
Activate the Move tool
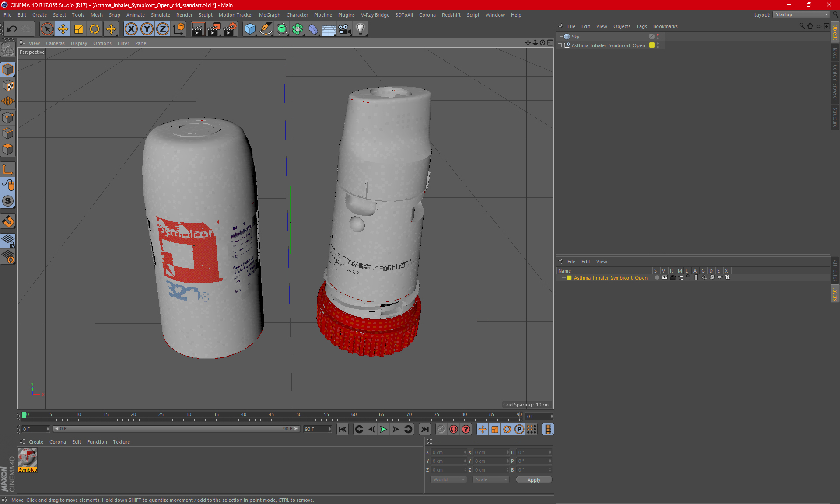[x=63, y=29]
